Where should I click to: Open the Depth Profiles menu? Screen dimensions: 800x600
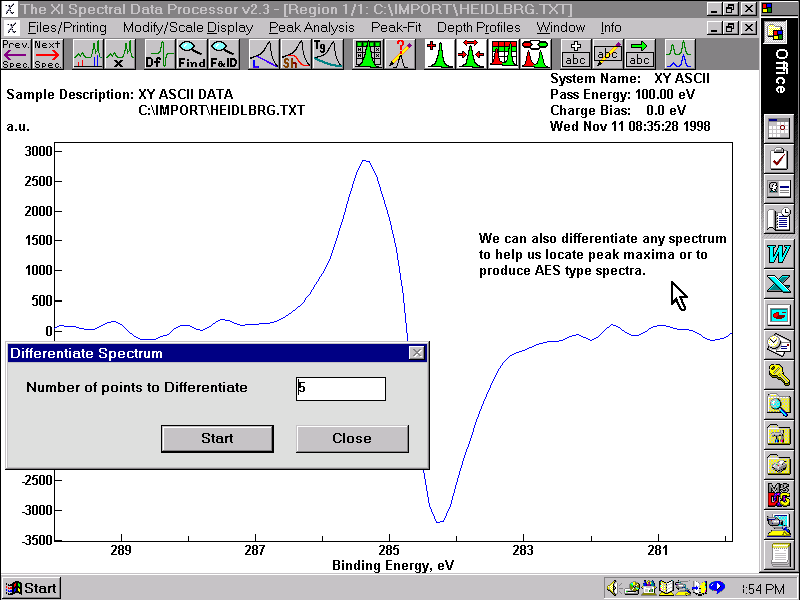(478, 27)
